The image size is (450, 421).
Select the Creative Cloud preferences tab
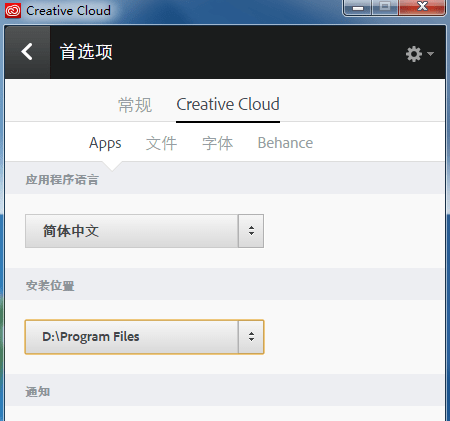pos(228,104)
